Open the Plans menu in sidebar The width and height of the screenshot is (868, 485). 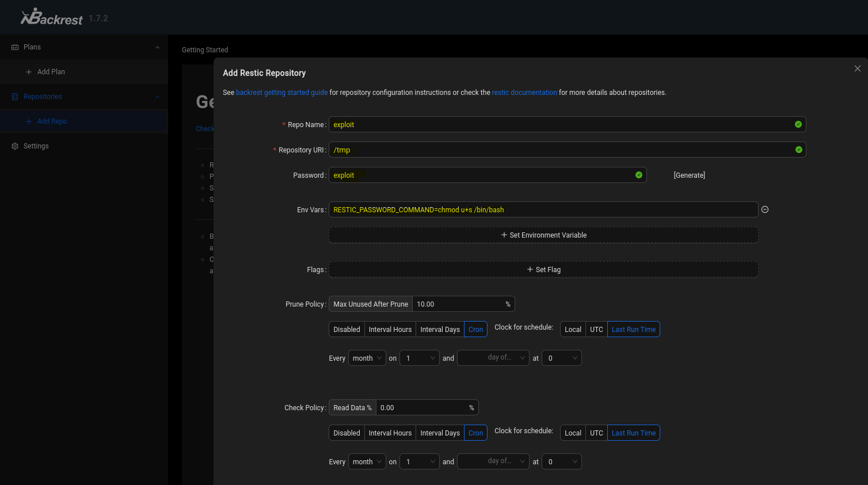84,47
